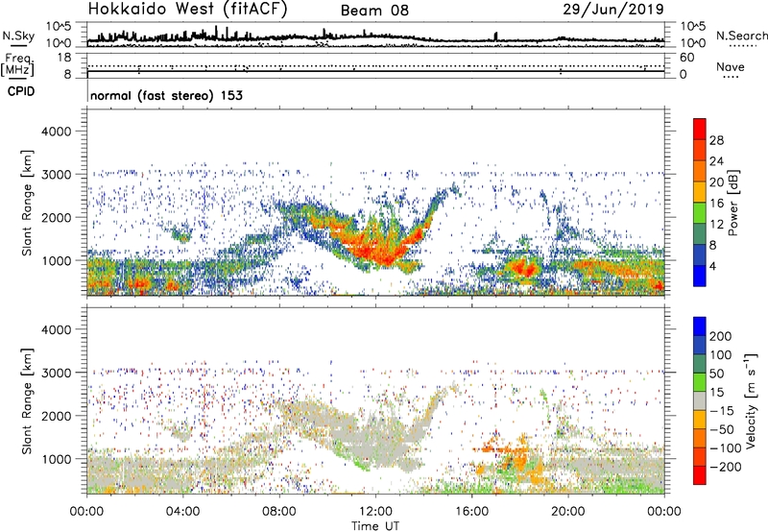Click the '04:00' time tick label
768x532 pixels.
point(183,512)
